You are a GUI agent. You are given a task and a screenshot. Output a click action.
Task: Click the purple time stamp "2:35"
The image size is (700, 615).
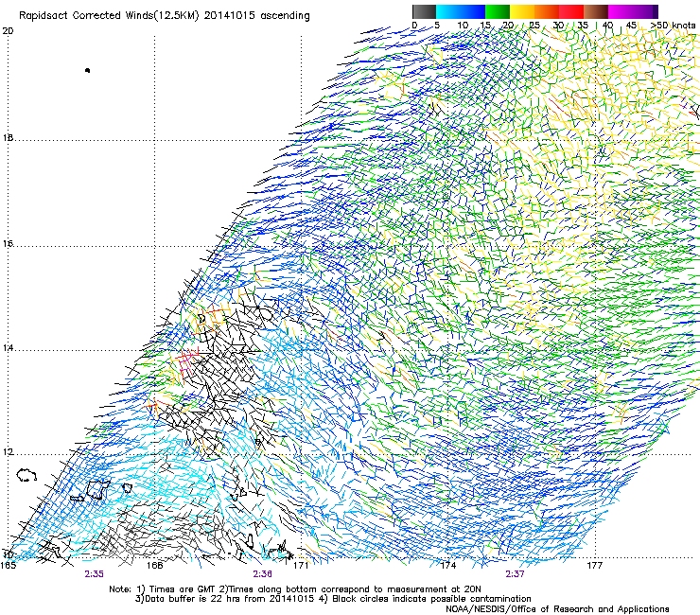pyautogui.click(x=95, y=574)
